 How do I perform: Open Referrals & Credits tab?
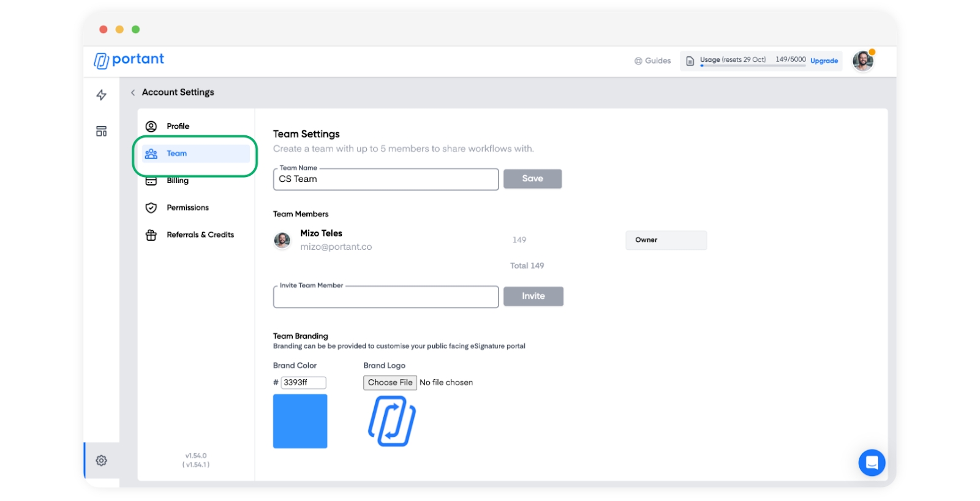pos(200,235)
